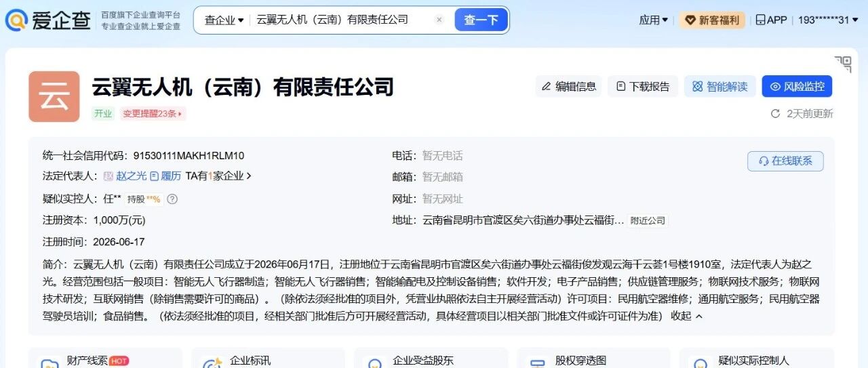
Task: Click the 百度旗下企业查询平台 slogan
Action: click(x=141, y=14)
